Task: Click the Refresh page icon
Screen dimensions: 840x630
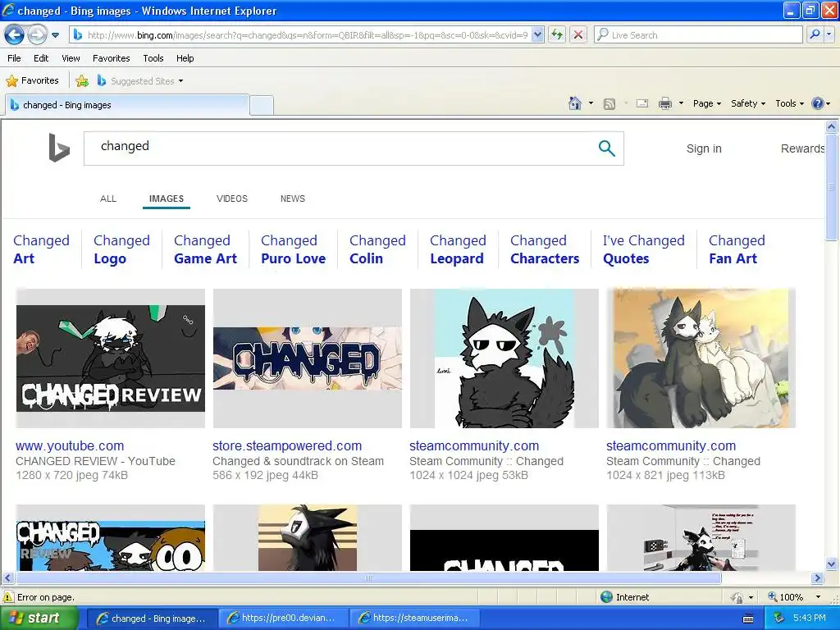Action: (x=557, y=35)
